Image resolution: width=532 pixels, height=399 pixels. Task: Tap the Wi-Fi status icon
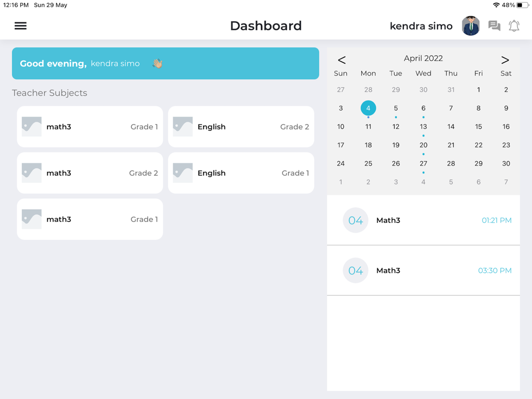[x=496, y=5]
